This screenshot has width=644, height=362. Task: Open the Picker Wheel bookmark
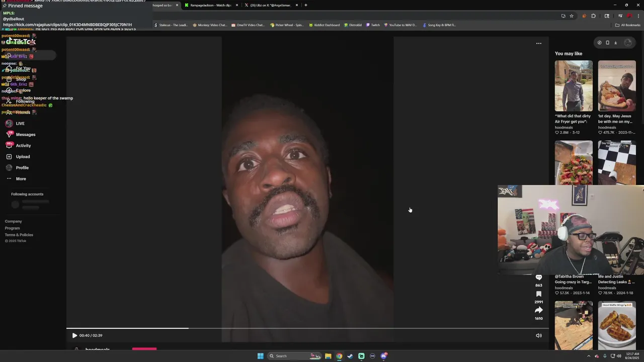click(x=287, y=25)
